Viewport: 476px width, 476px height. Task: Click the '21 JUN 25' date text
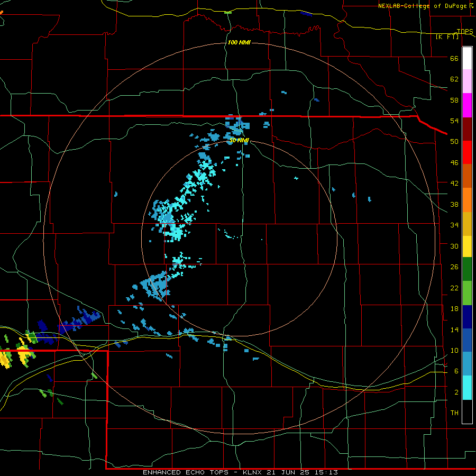[289, 472]
